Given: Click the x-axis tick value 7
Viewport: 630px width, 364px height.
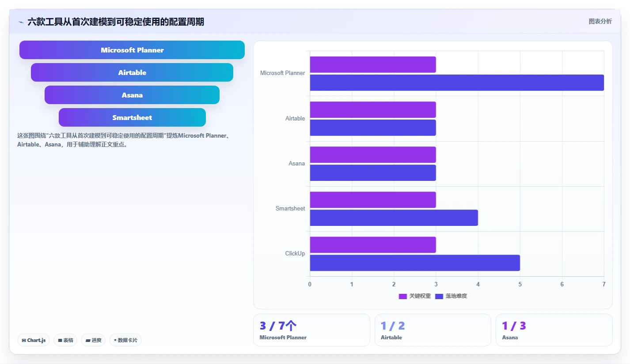Looking at the screenshot, I should click(x=604, y=284).
